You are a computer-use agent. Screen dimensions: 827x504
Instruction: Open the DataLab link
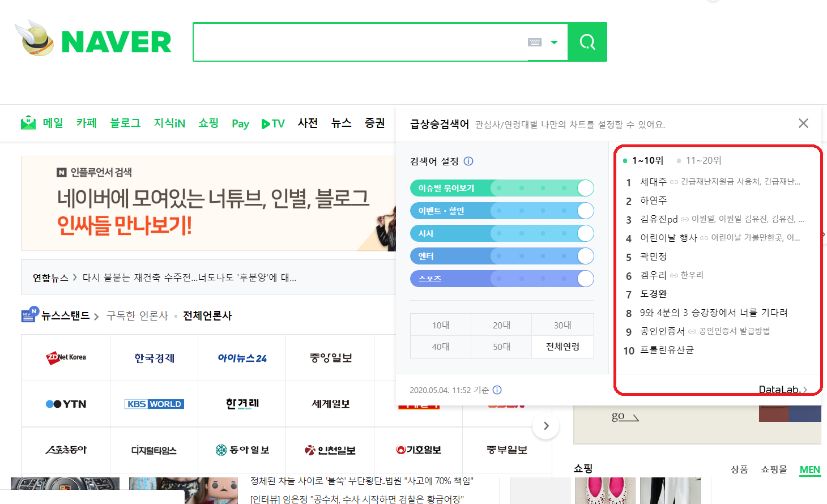[x=783, y=389]
